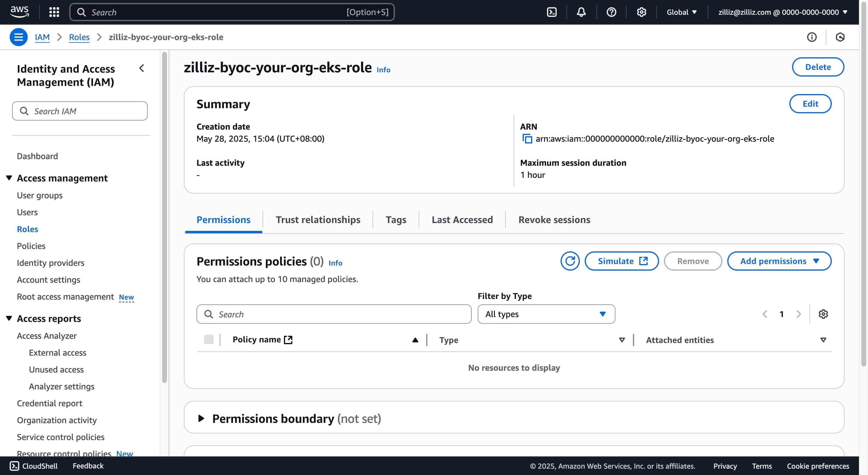Open External access in the sidebar
The width and height of the screenshot is (868, 475).
click(58, 353)
